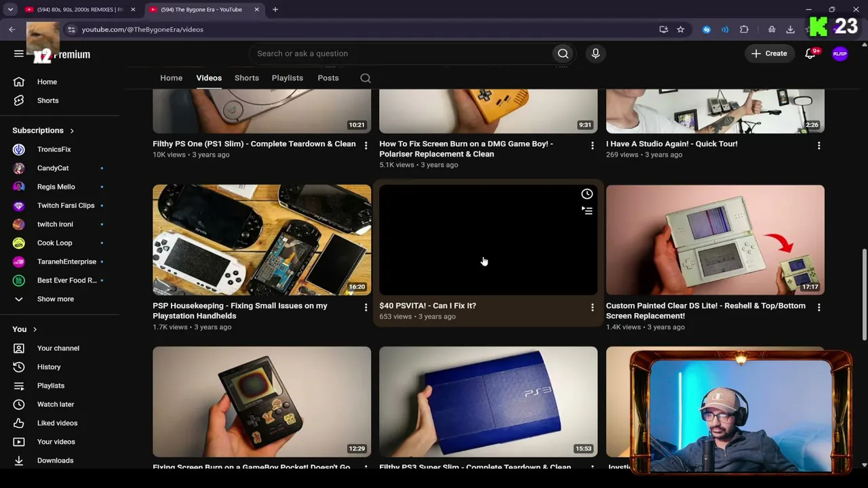Open options for DMG Game Boy video
The image size is (868, 488).
click(592, 145)
